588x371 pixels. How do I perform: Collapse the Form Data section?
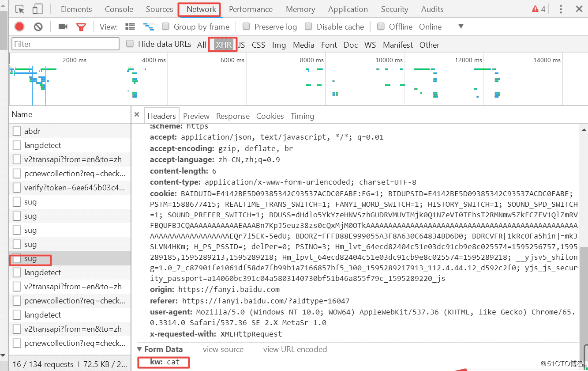tap(140, 349)
